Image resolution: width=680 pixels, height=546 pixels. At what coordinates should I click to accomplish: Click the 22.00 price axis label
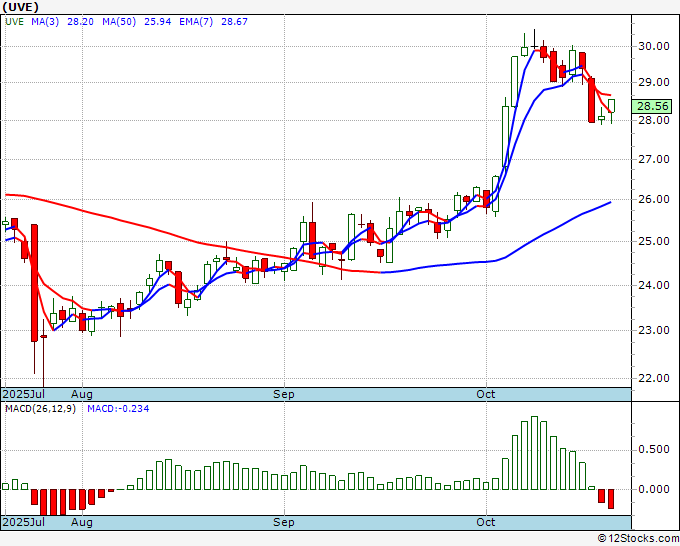pyautogui.click(x=654, y=378)
